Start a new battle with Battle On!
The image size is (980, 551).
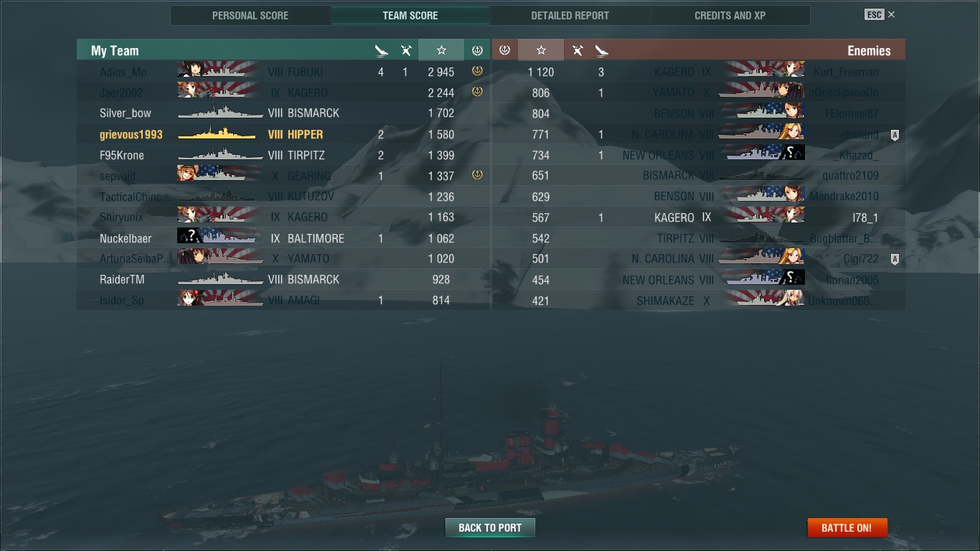pos(847,527)
